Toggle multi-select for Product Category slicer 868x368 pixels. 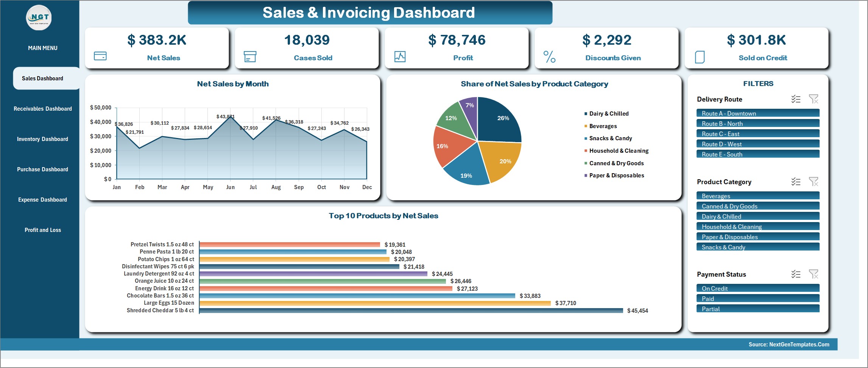coord(796,182)
